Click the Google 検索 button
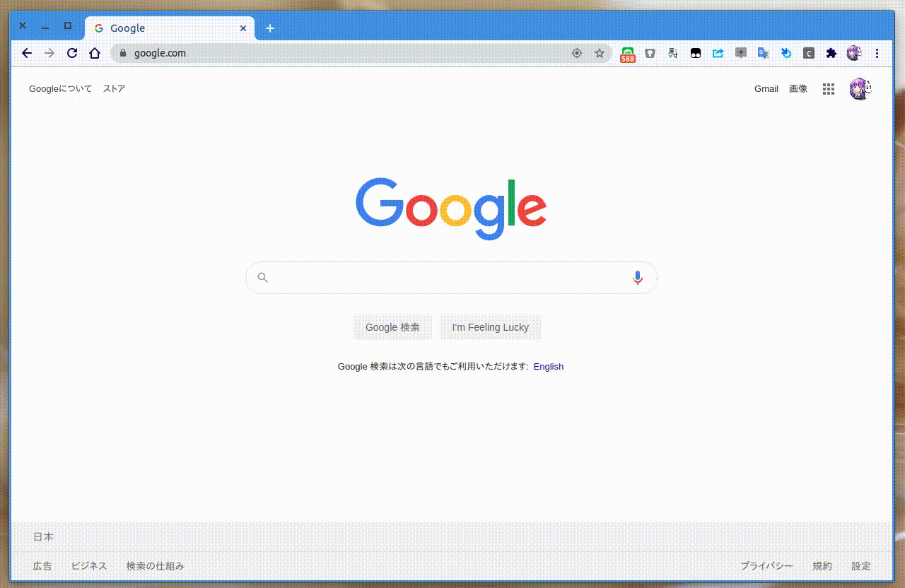 (x=392, y=327)
